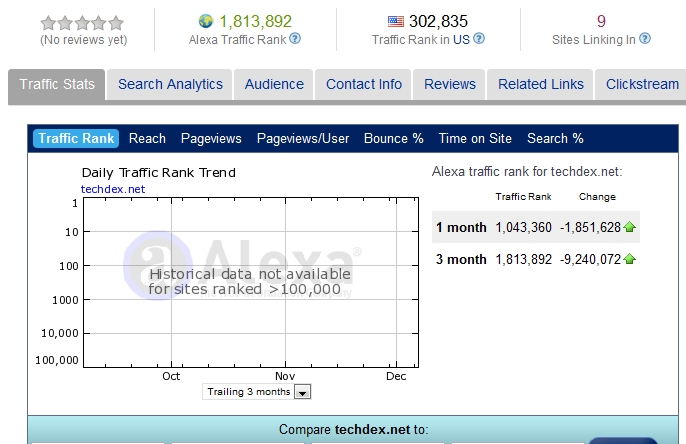Viewport: 686px width, 444px height.
Task: Open the Contact Info tab
Action: click(364, 84)
